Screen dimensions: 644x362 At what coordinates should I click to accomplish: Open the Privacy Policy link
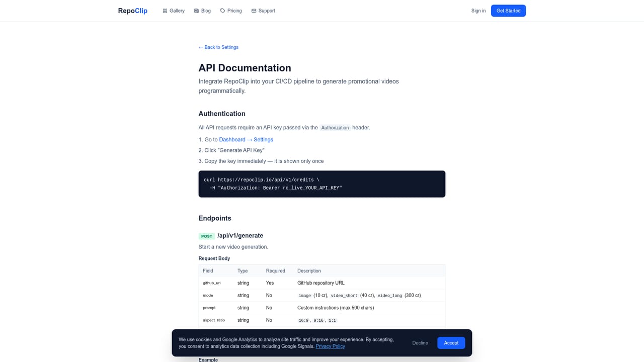click(x=331, y=346)
